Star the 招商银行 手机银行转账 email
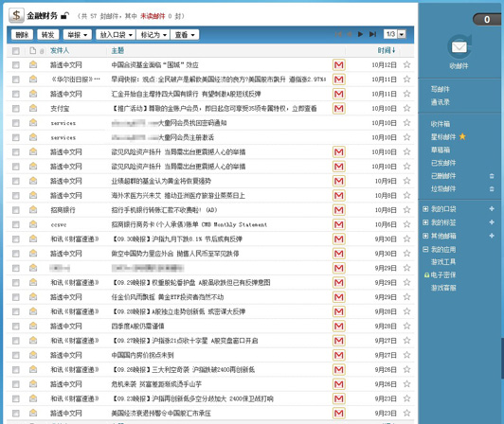This screenshot has height=424, width=504. (407, 210)
